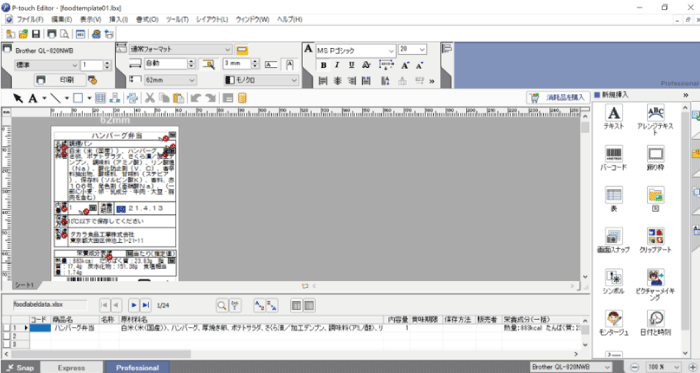Switch to the Express mode tab
This screenshot has width=700, height=373.
(71, 368)
